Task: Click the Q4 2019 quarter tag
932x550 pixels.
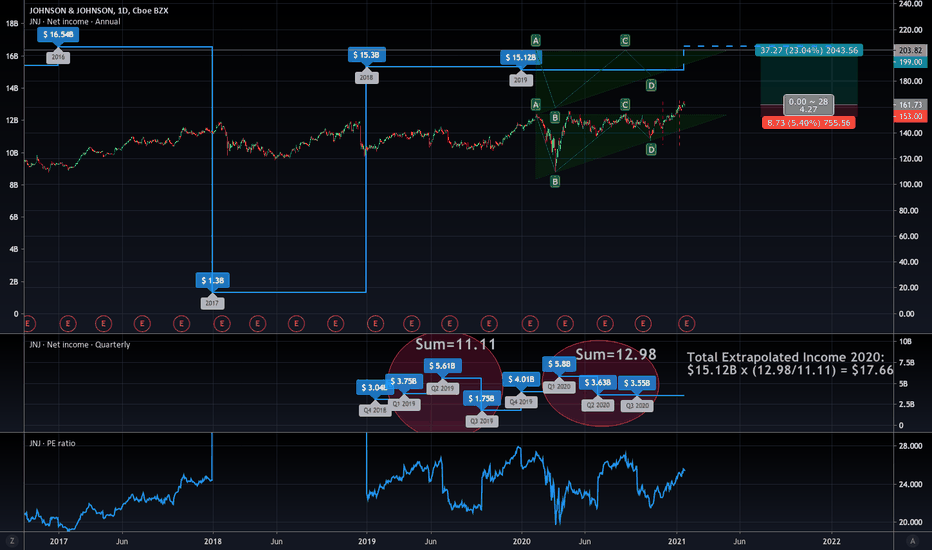Action: 521,401
